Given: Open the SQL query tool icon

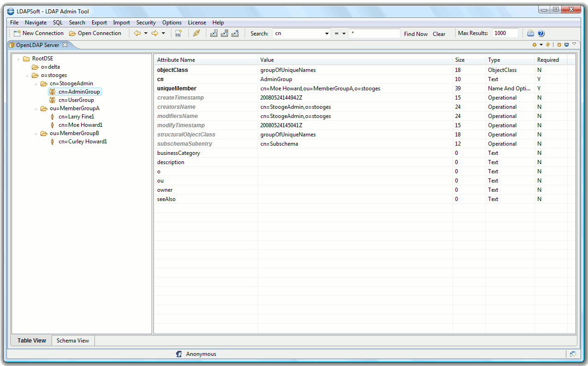Looking at the screenshot, I should click(x=178, y=33).
